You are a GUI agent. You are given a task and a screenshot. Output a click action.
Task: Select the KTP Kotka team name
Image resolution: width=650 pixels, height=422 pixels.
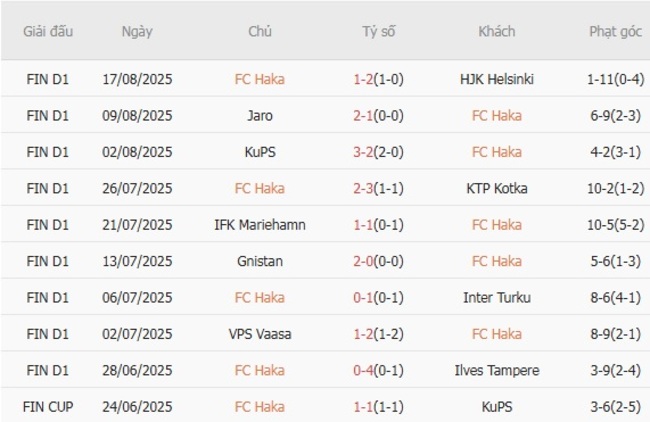[497, 188]
